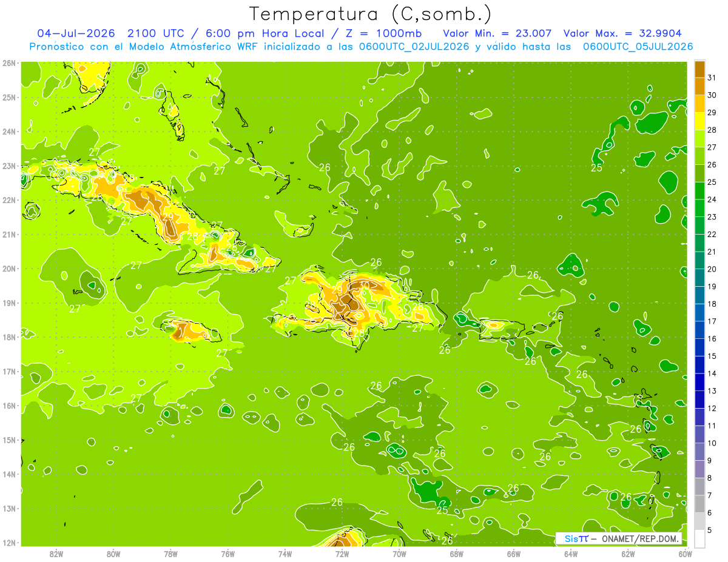Click the "24N" latitude label
Image resolution: width=728 pixels, height=562 pixels.
9,132
